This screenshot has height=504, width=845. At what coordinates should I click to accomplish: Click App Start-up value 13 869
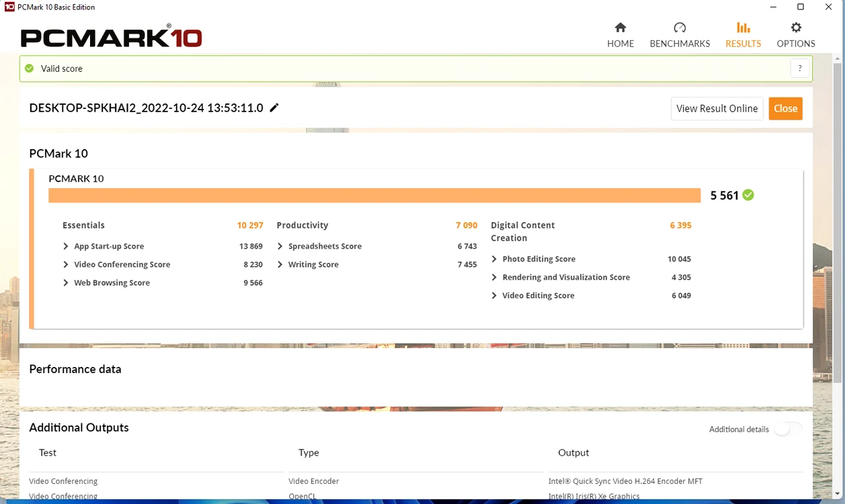(251, 246)
